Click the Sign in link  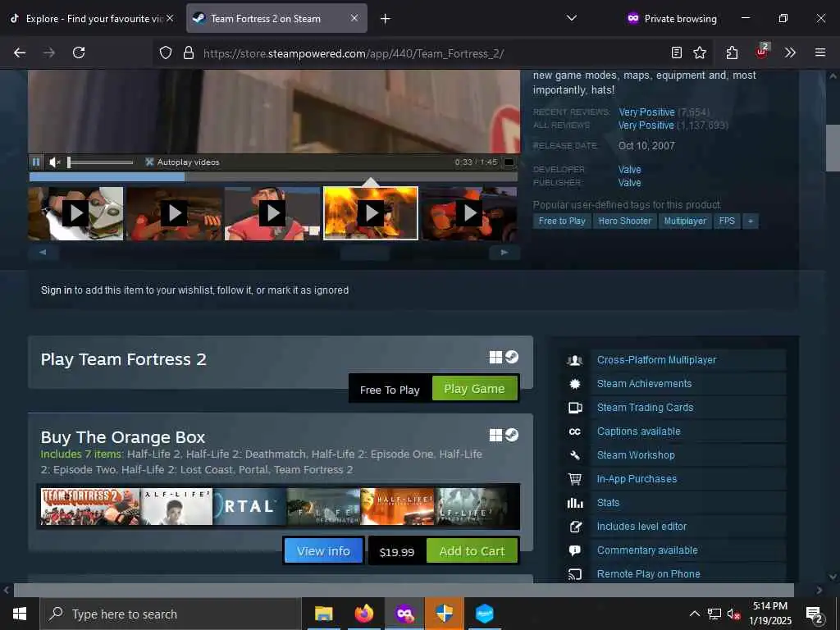(x=57, y=290)
